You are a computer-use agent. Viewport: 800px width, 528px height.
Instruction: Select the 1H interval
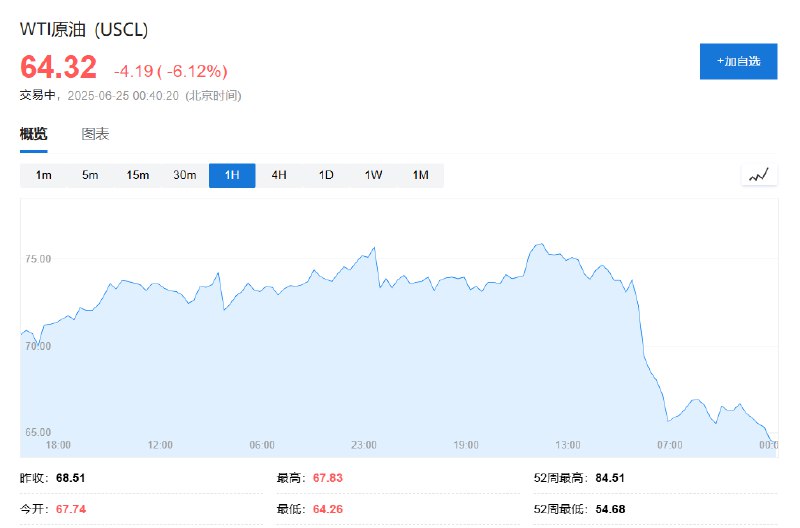click(x=232, y=175)
